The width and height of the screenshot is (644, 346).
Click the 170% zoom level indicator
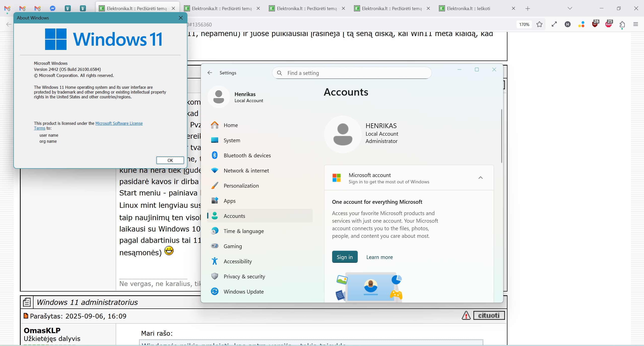524,24
